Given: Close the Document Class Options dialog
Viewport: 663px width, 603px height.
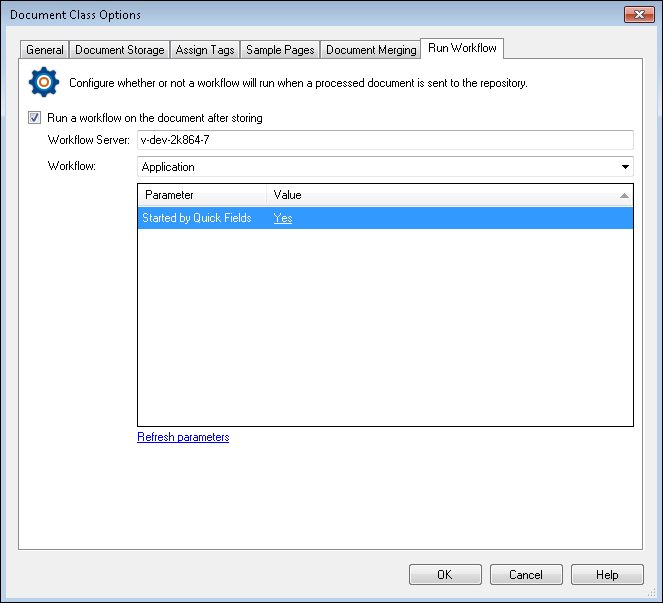Looking at the screenshot, I should pyautogui.click(x=639, y=15).
